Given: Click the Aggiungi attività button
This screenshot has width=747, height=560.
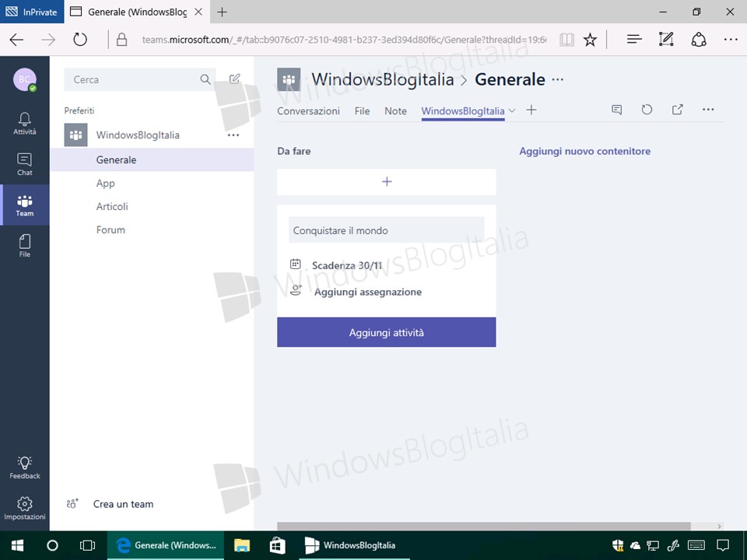Looking at the screenshot, I should coord(387,332).
